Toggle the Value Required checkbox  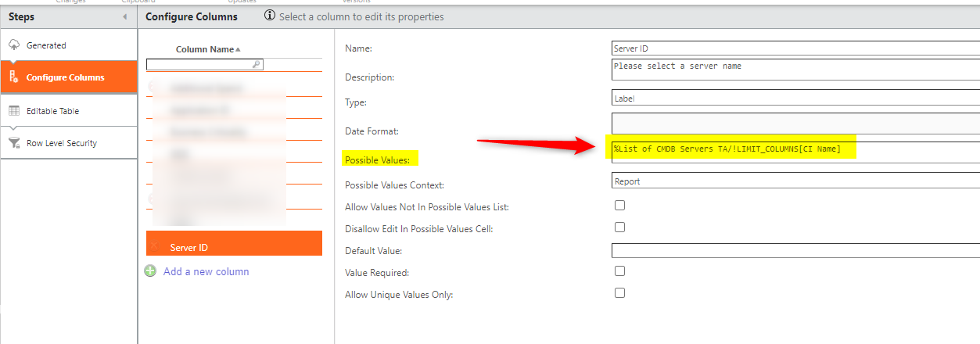coord(620,271)
